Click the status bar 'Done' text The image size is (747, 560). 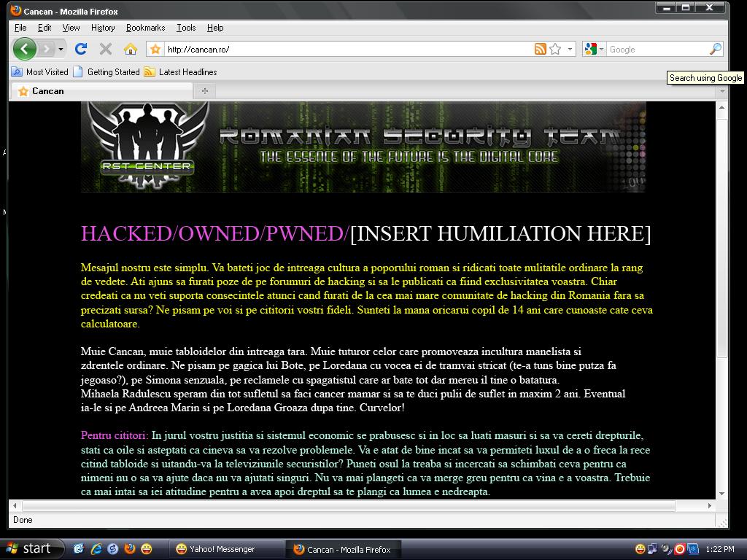tap(23, 519)
